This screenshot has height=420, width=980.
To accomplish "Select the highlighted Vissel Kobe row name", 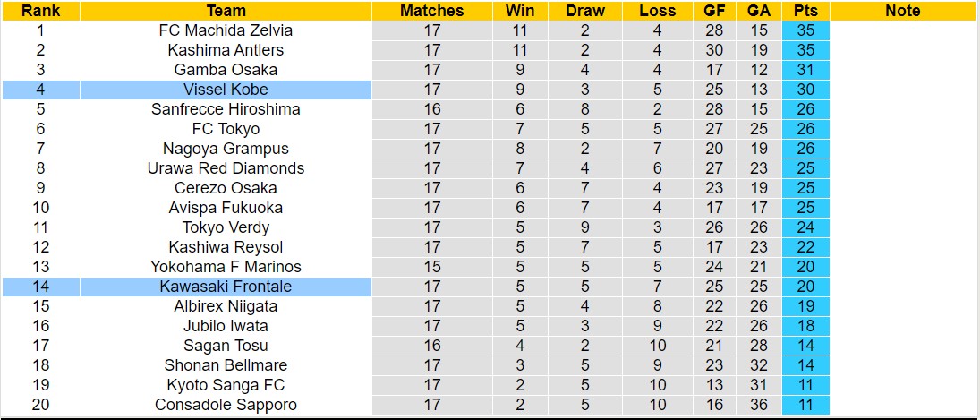I will click(226, 90).
